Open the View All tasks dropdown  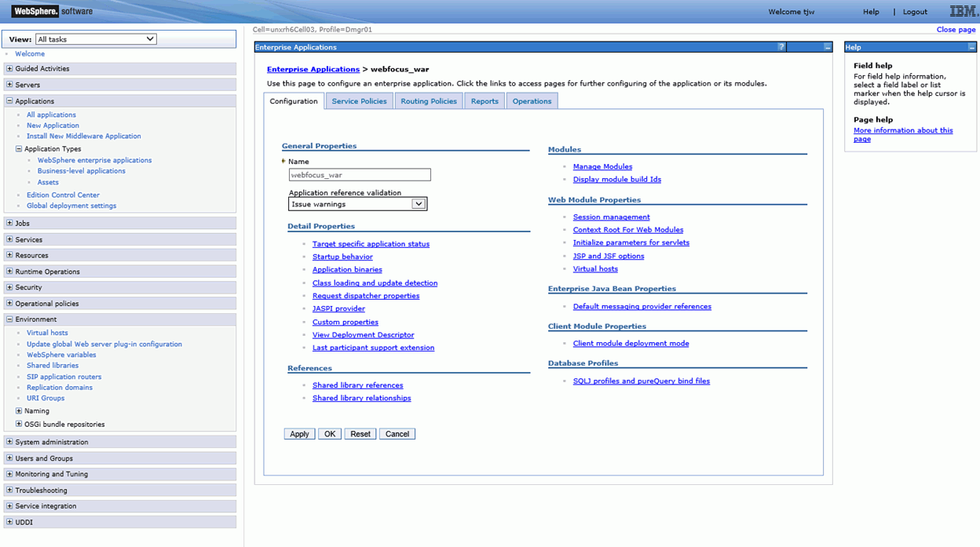tap(95, 39)
